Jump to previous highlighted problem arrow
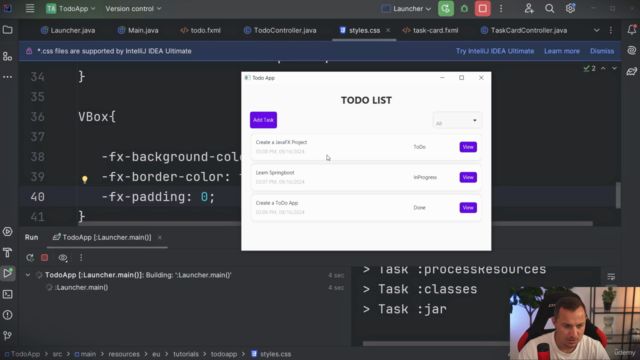This screenshot has width=640, height=360. [603, 68]
